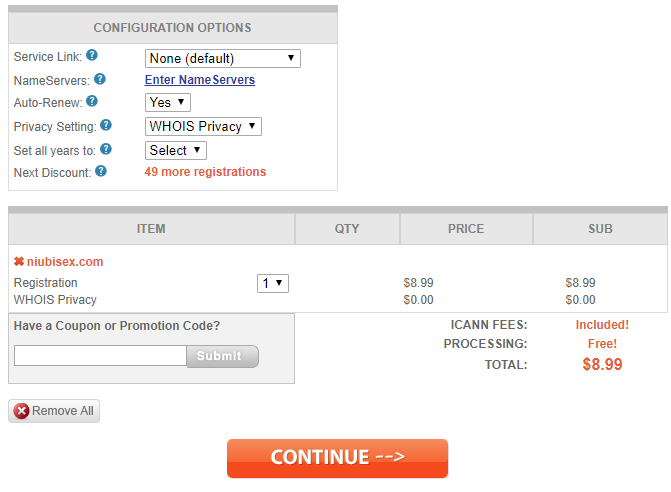Click help icon next to Service Link
671x492 pixels.
[x=92, y=57]
